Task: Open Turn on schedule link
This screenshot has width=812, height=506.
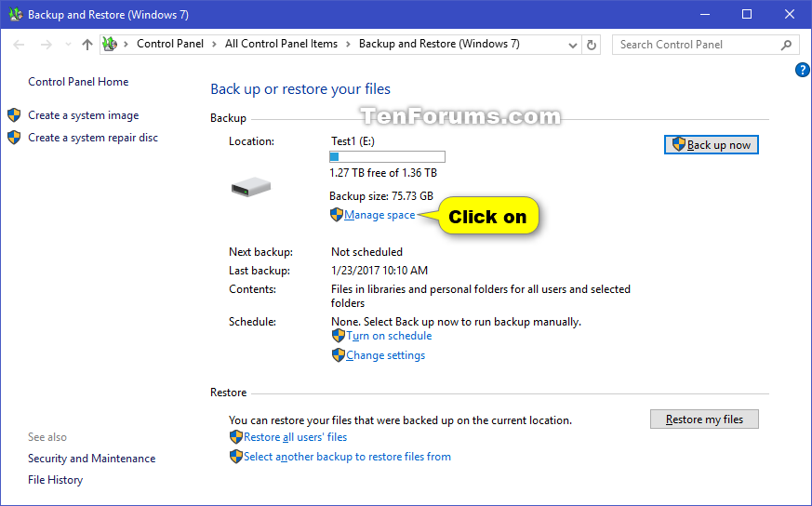Action: 389,336
